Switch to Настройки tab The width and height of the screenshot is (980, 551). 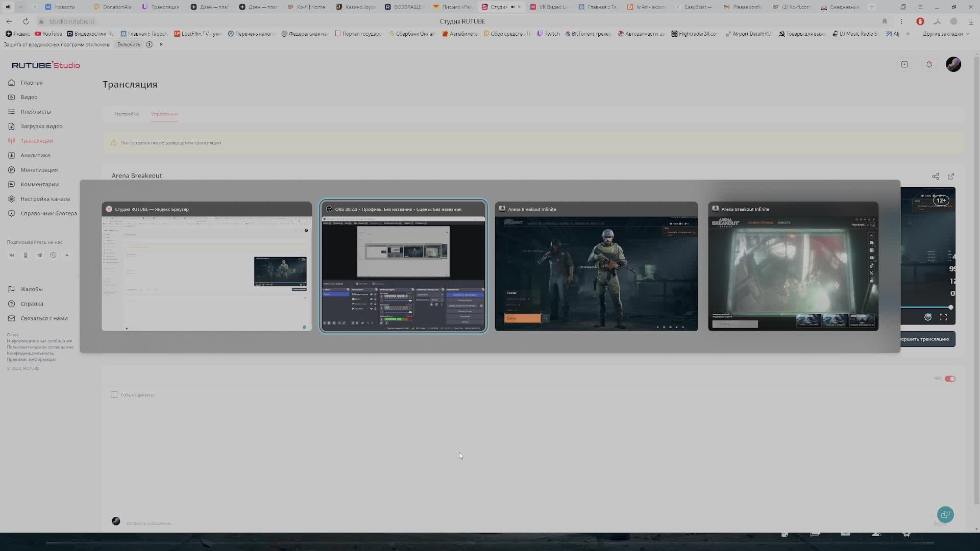pyautogui.click(x=127, y=114)
